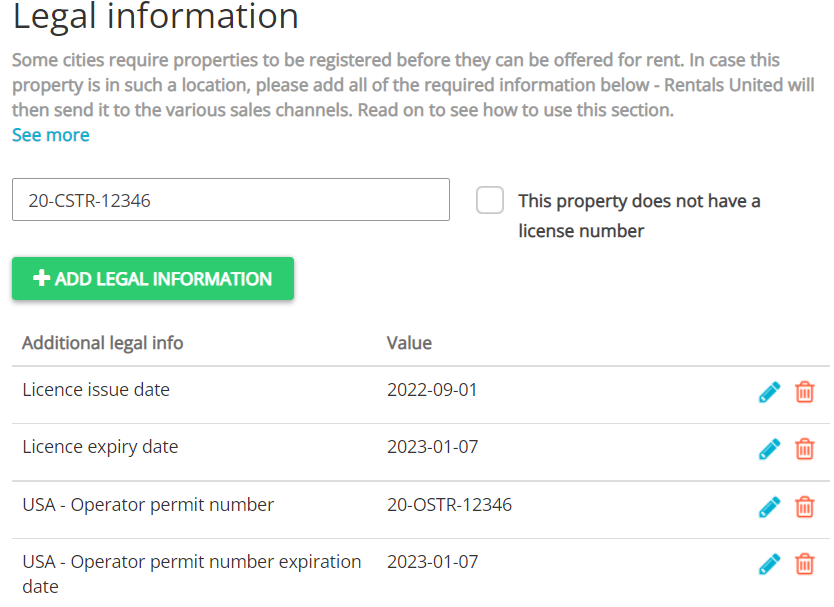The image size is (834, 607).
Task: Click the 'Value' column header
Action: point(409,343)
